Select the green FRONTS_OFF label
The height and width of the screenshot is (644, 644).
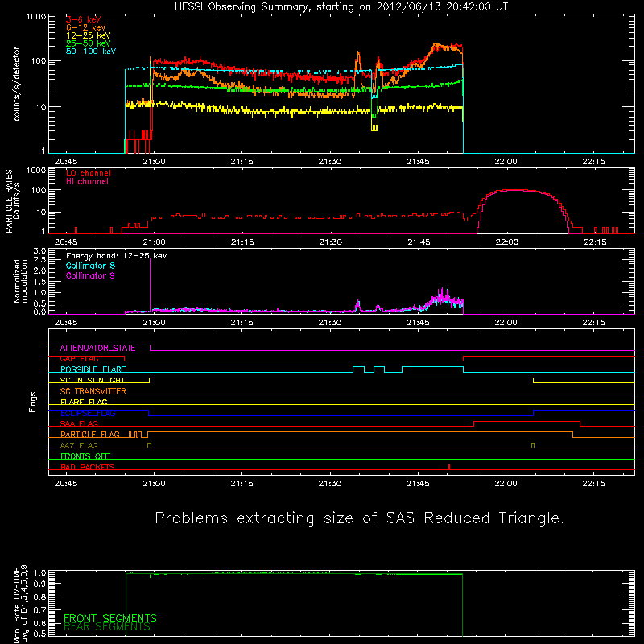(x=85, y=456)
